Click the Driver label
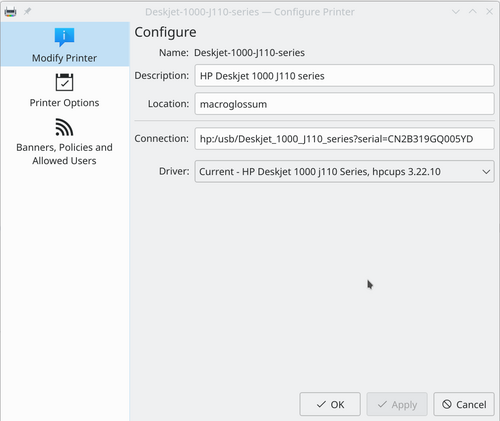 (x=174, y=171)
